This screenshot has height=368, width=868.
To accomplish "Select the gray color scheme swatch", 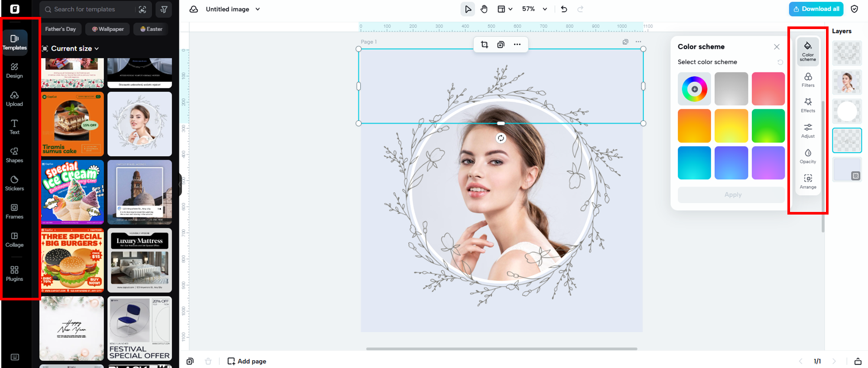I will (x=731, y=89).
